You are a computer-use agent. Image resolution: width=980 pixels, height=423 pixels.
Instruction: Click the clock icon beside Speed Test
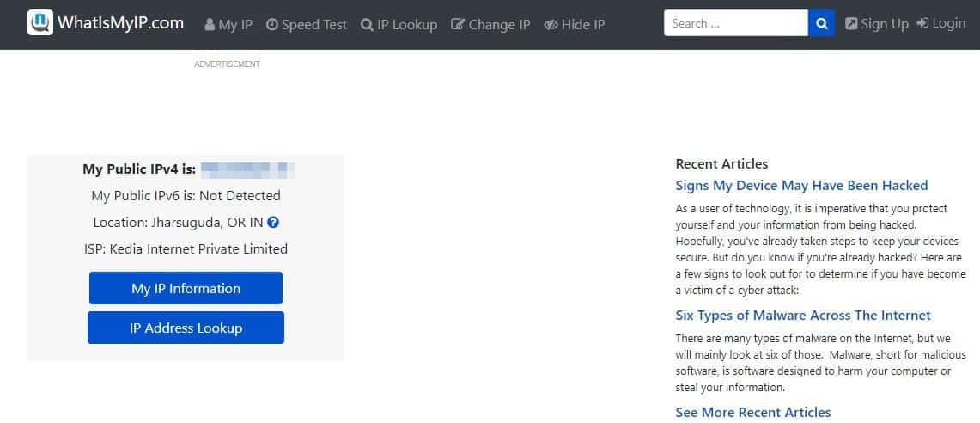[x=272, y=25]
